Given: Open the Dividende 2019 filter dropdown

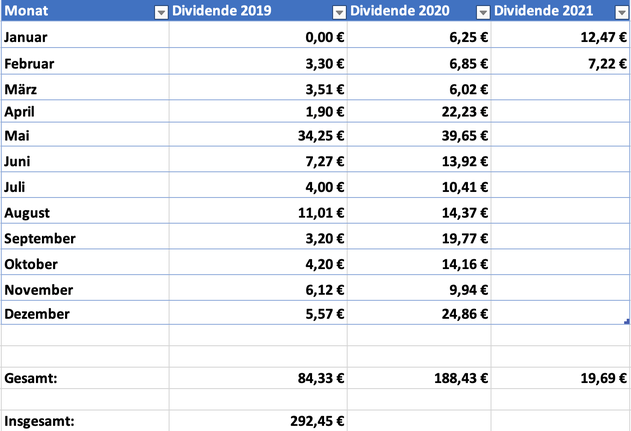Looking at the screenshot, I should 339,13.
